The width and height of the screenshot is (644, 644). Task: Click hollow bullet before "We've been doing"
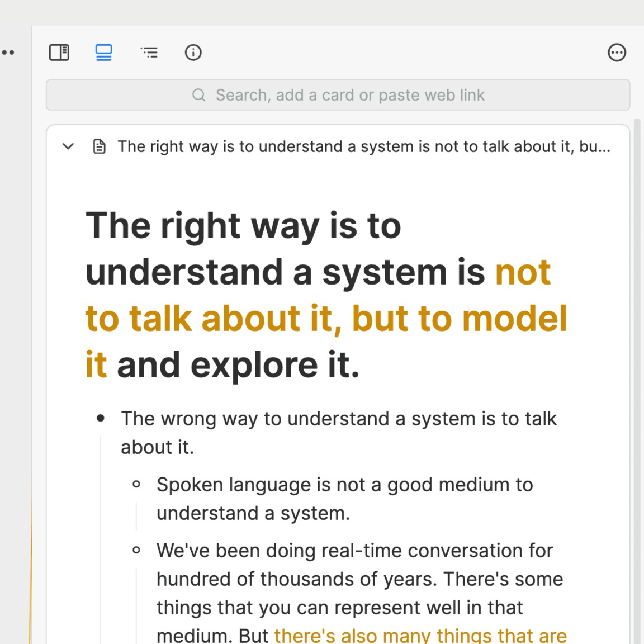pyautogui.click(x=136, y=551)
